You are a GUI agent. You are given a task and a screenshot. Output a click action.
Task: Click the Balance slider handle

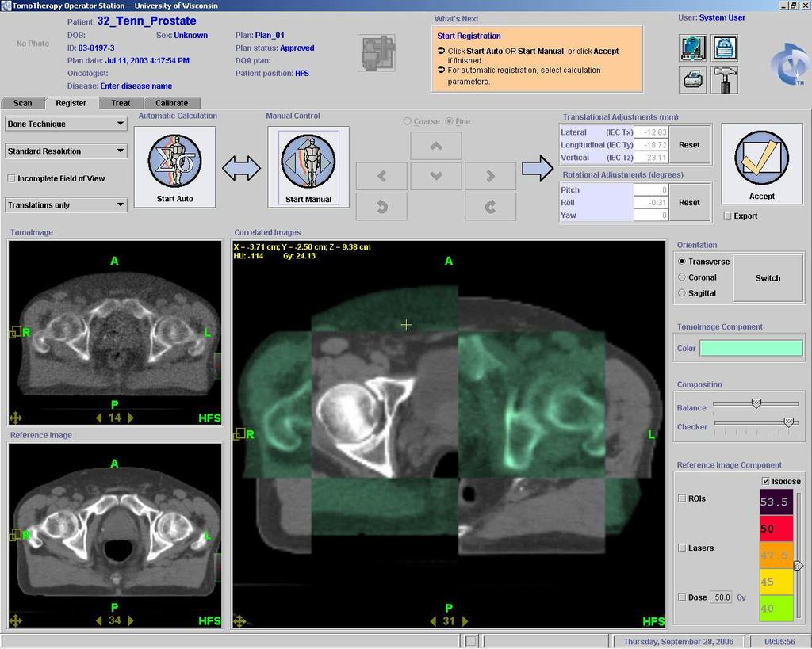756,403
